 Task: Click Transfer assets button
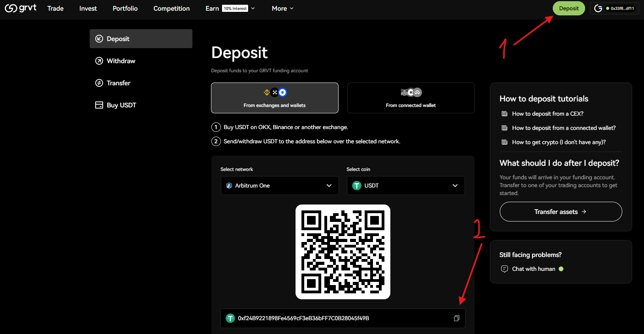[561, 212]
